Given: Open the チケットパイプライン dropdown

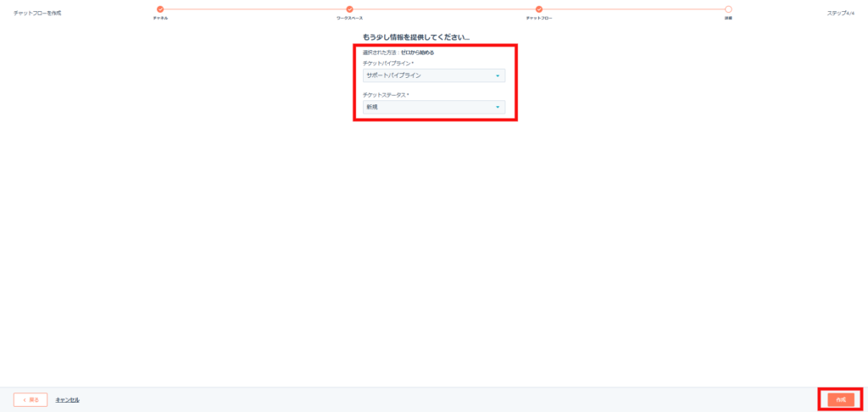Looking at the screenshot, I should pos(434,75).
